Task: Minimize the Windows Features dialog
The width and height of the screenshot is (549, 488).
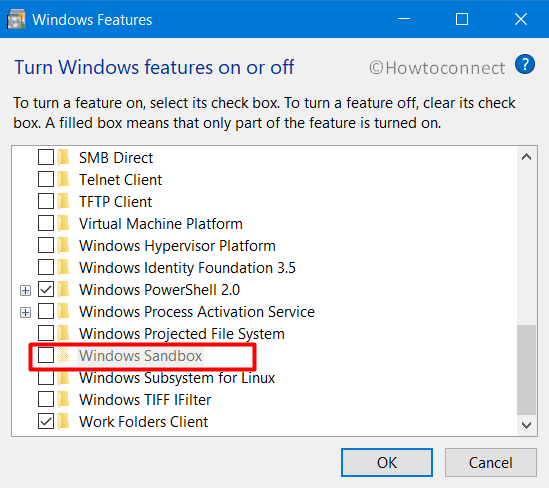Action: click(x=404, y=19)
